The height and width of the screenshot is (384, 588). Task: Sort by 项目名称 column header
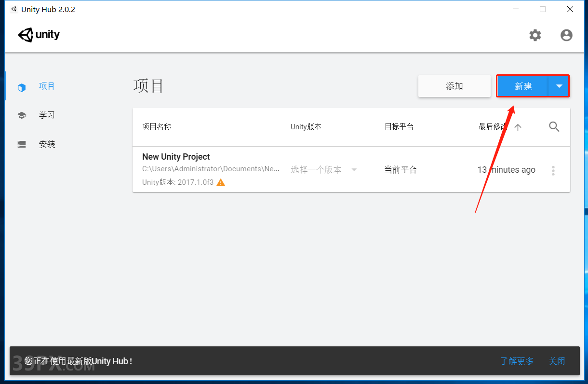(x=157, y=126)
